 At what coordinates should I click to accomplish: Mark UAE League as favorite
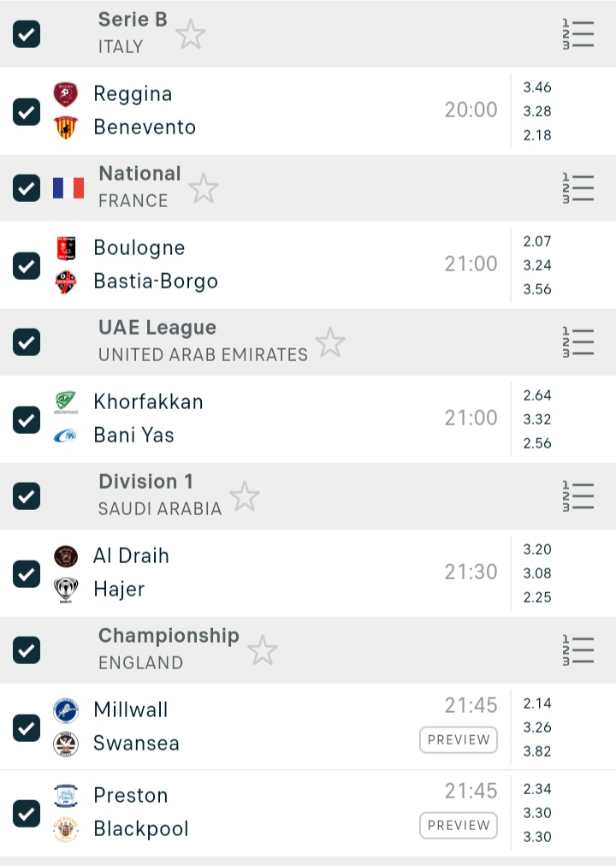pyautogui.click(x=330, y=343)
